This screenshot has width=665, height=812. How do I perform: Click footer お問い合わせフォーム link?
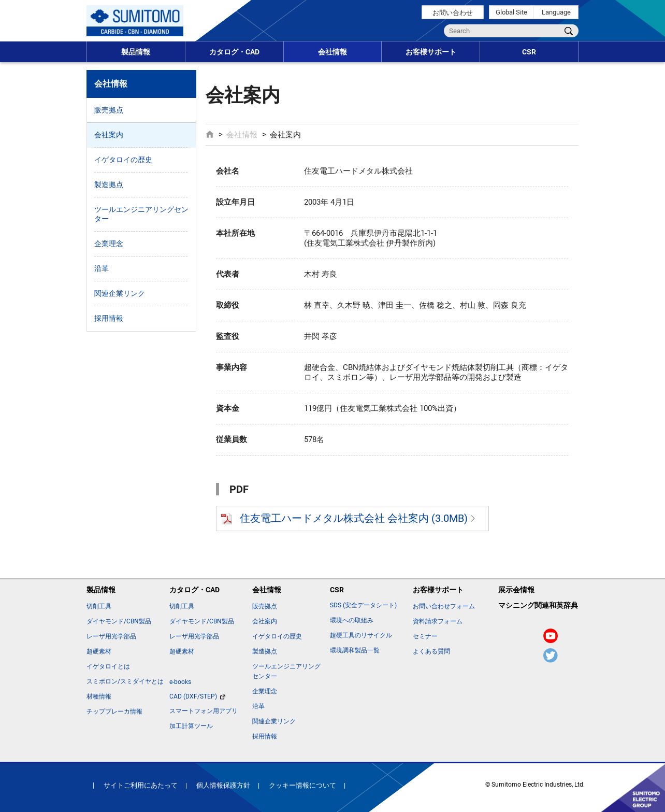[x=444, y=606]
